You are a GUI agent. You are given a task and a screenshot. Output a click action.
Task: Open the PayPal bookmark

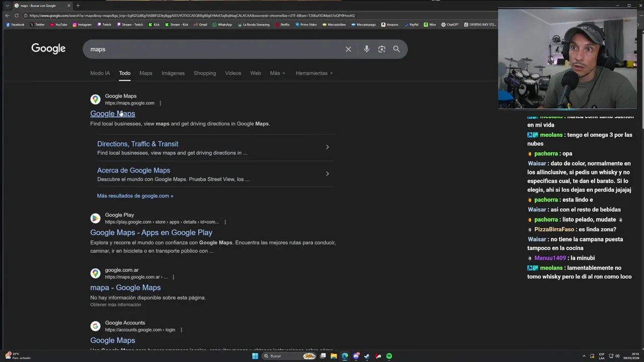coord(411,24)
